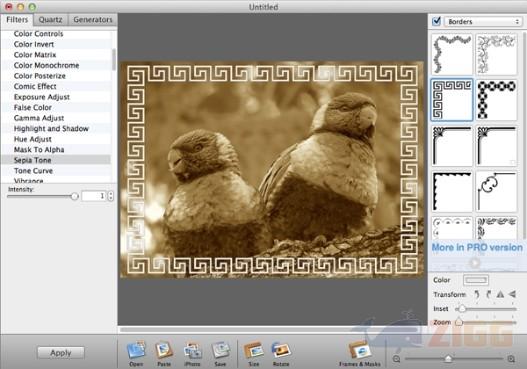Select Color Monochrome filter
The width and height of the screenshot is (527, 369).
pos(56,65)
